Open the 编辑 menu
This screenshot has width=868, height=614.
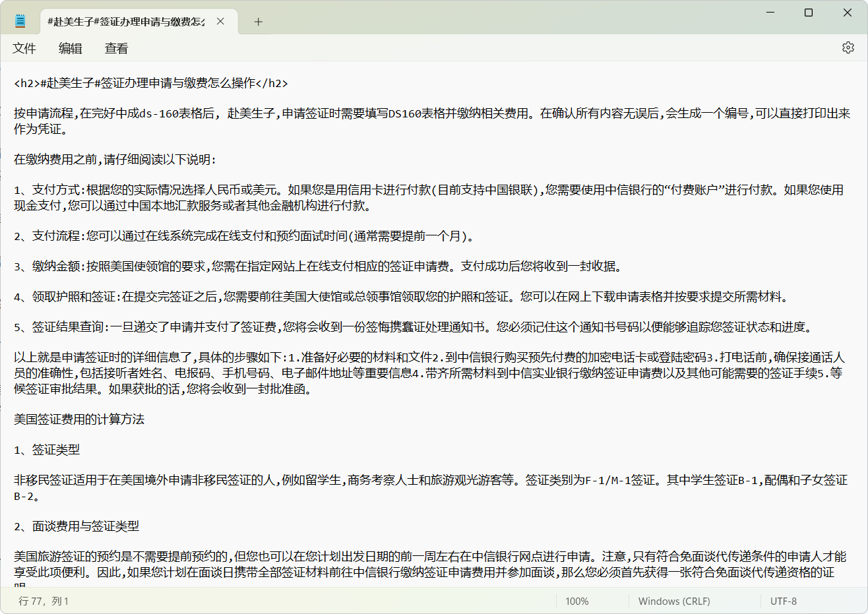pos(71,48)
